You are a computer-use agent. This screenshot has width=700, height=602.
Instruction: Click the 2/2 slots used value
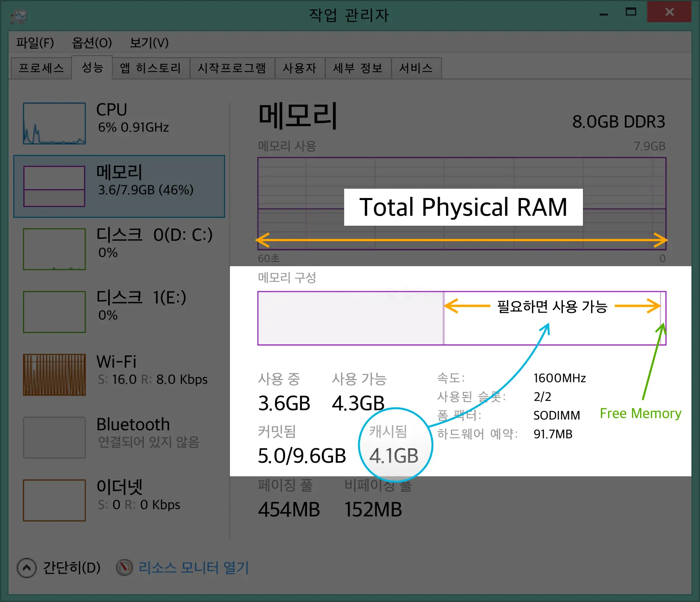[x=542, y=397]
